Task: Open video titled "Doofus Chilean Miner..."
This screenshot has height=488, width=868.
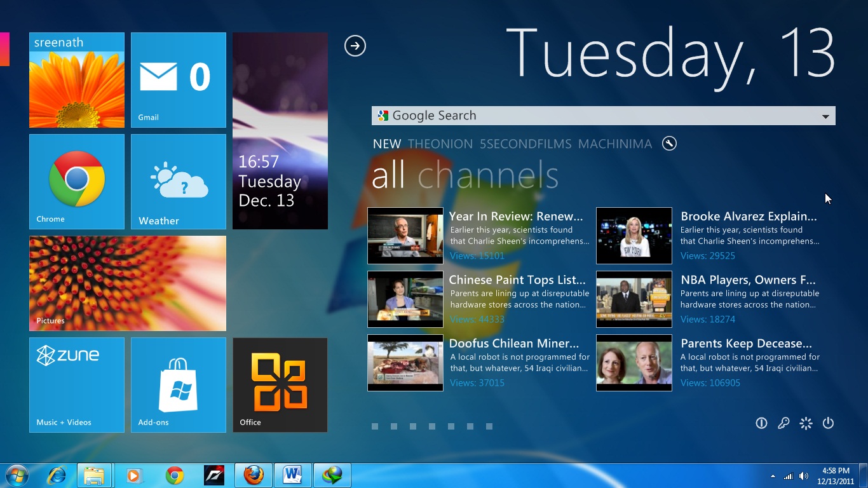Action: pos(514,344)
